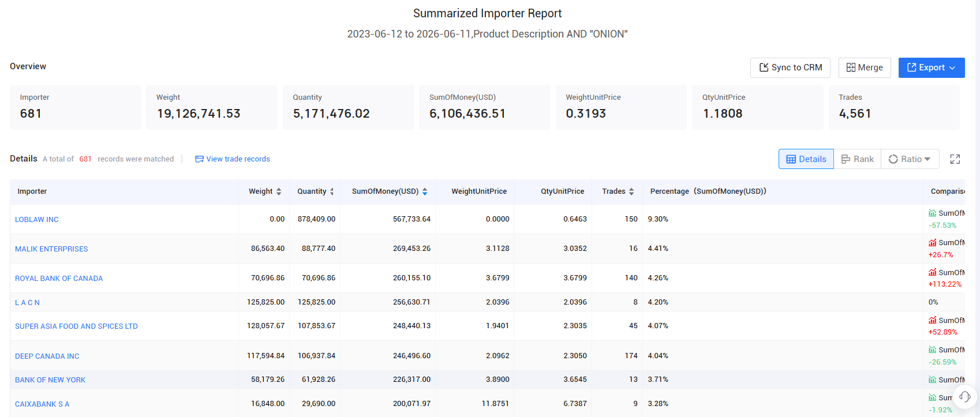The image size is (980, 417).
Task: Switch to the Rank view tab
Action: [857, 159]
